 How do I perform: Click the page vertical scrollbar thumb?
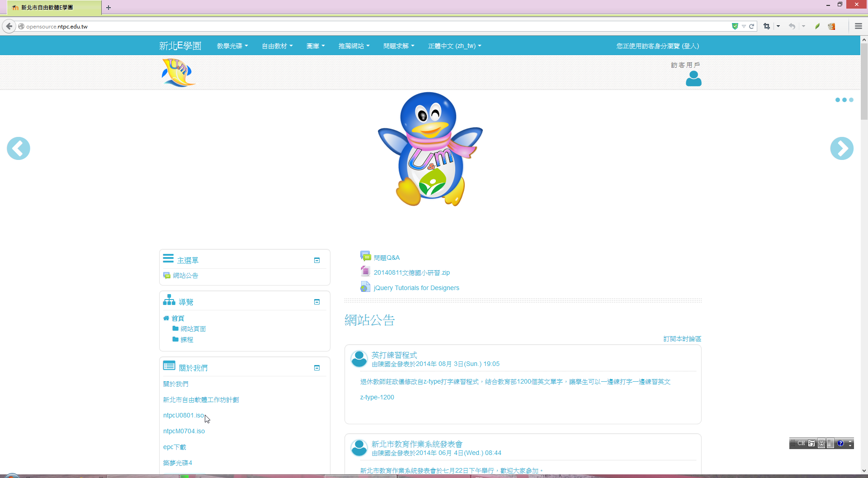coord(864,81)
